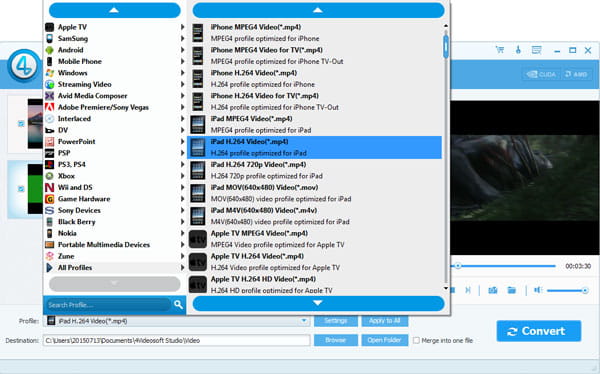Enable Merge into one file checkbox
The image size is (600, 374).
[416, 340]
